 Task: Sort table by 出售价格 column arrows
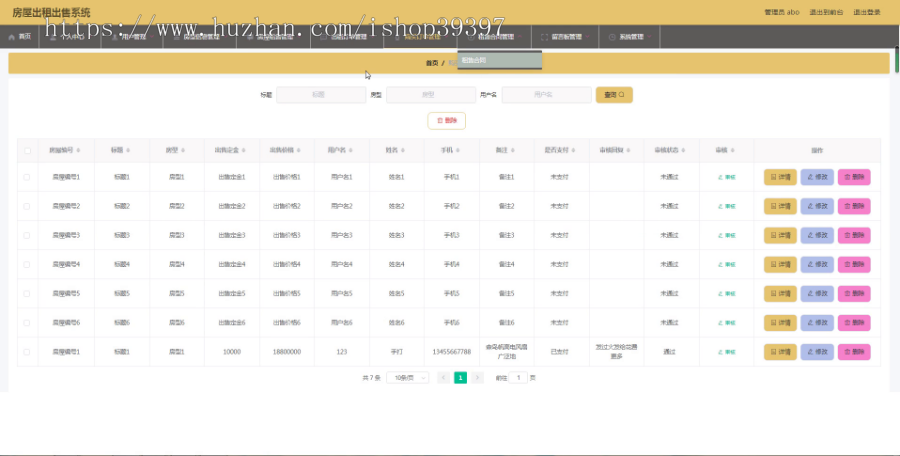pos(298,150)
